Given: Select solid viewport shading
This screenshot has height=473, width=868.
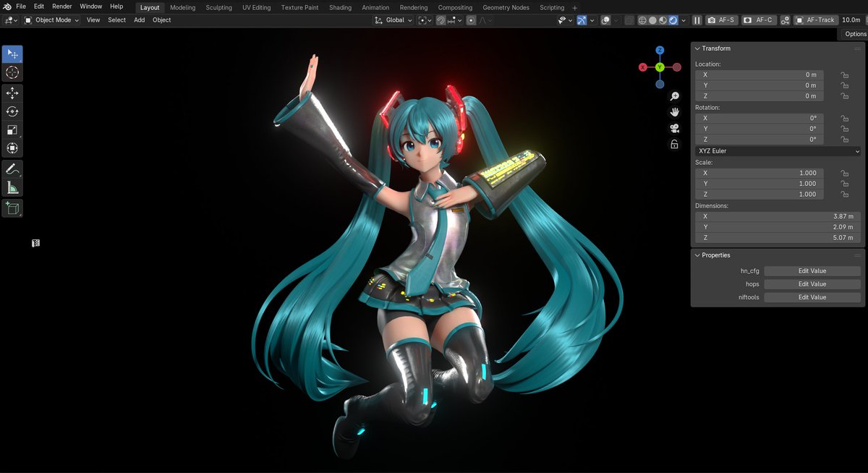Looking at the screenshot, I should [652, 20].
